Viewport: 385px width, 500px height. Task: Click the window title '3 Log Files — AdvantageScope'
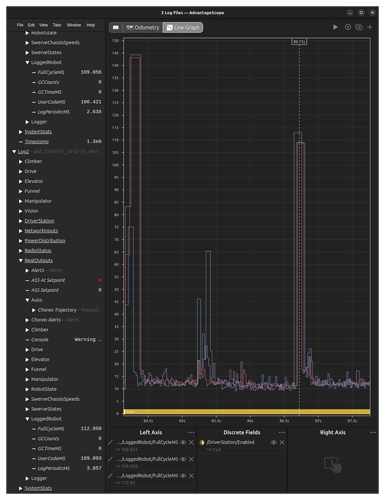(x=192, y=13)
